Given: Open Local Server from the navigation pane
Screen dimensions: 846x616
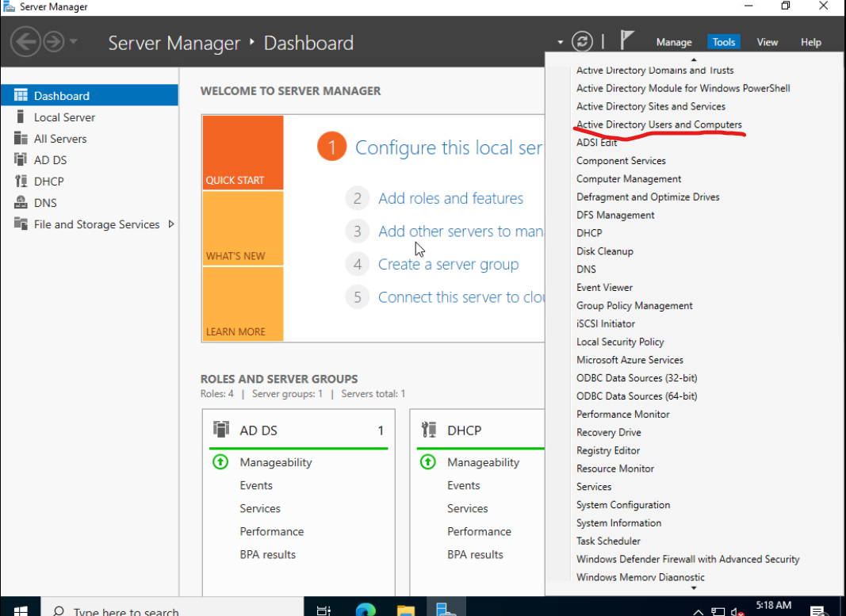Looking at the screenshot, I should pyautogui.click(x=63, y=117).
